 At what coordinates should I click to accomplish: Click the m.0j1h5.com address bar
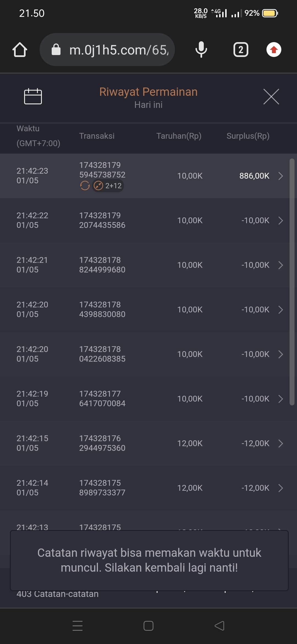118,50
